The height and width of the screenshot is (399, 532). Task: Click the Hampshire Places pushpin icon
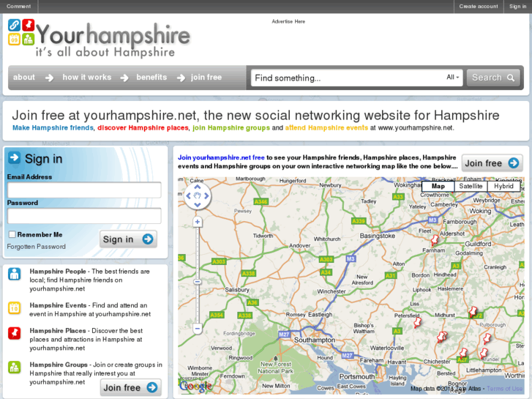(14, 333)
